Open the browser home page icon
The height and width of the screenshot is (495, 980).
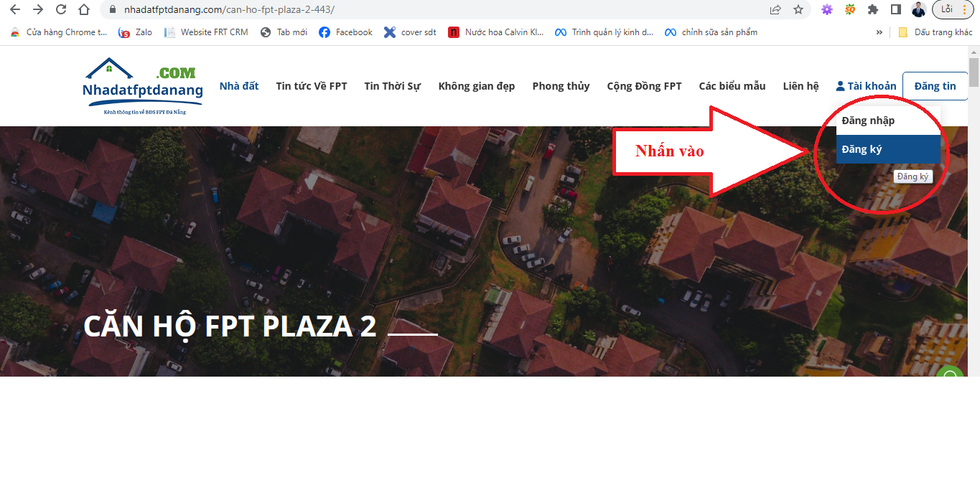click(x=84, y=10)
